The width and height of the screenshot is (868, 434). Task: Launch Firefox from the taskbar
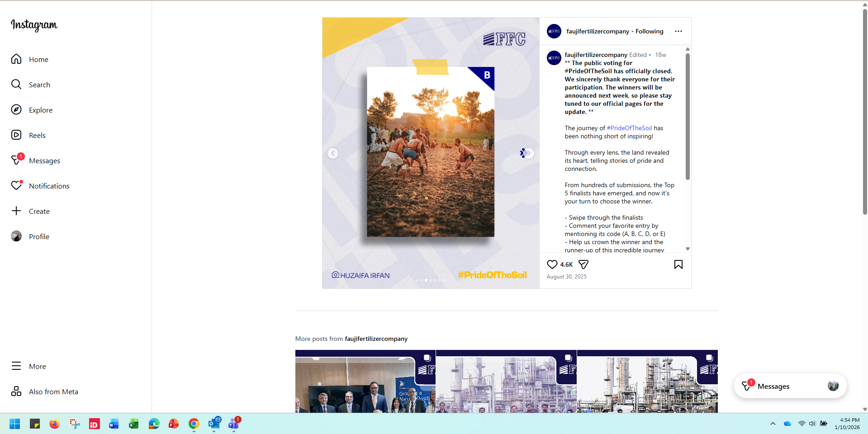click(x=54, y=424)
